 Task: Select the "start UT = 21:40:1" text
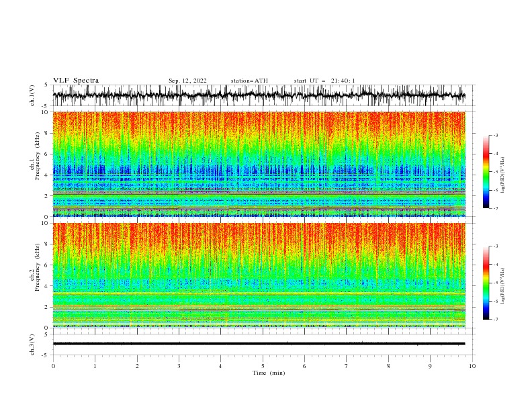(x=324, y=81)
